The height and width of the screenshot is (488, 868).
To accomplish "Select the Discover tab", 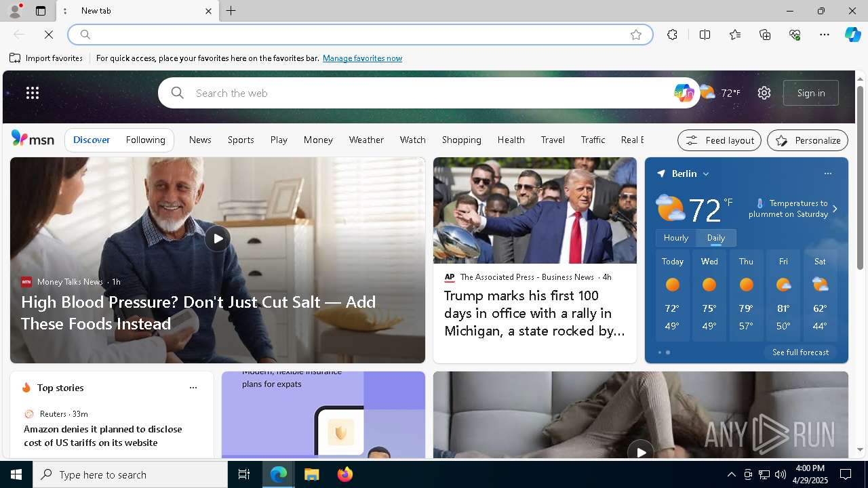I will (92, 140).
